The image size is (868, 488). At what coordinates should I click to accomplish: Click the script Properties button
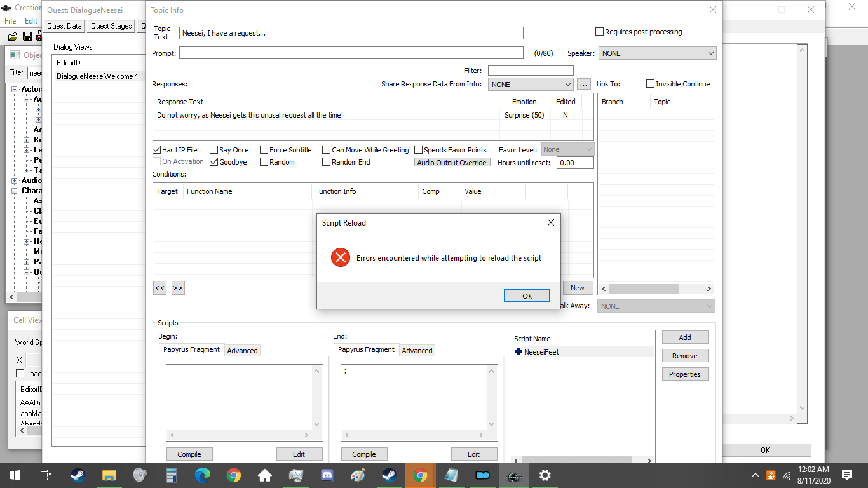coord(684,374)
